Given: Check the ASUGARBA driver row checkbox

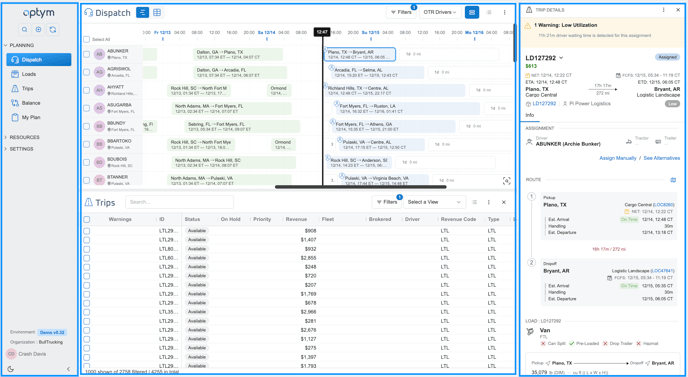Looking at the screenshot, I should 87,108.
